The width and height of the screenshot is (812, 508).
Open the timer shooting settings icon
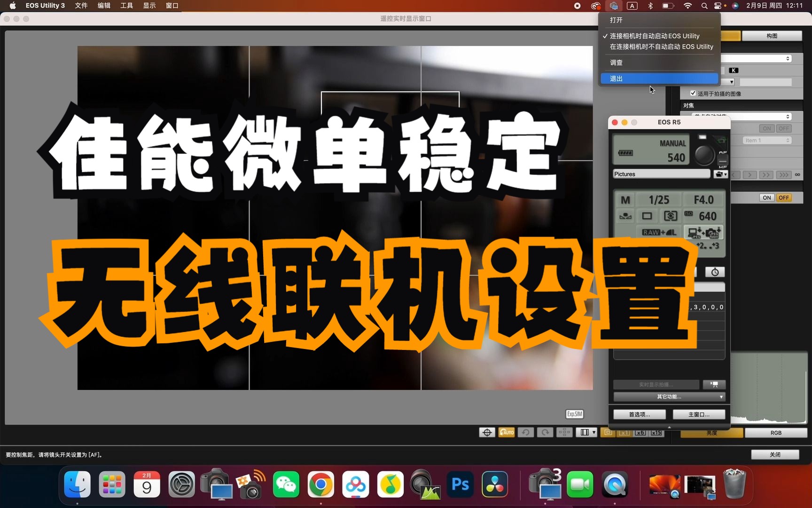[715, 272]
